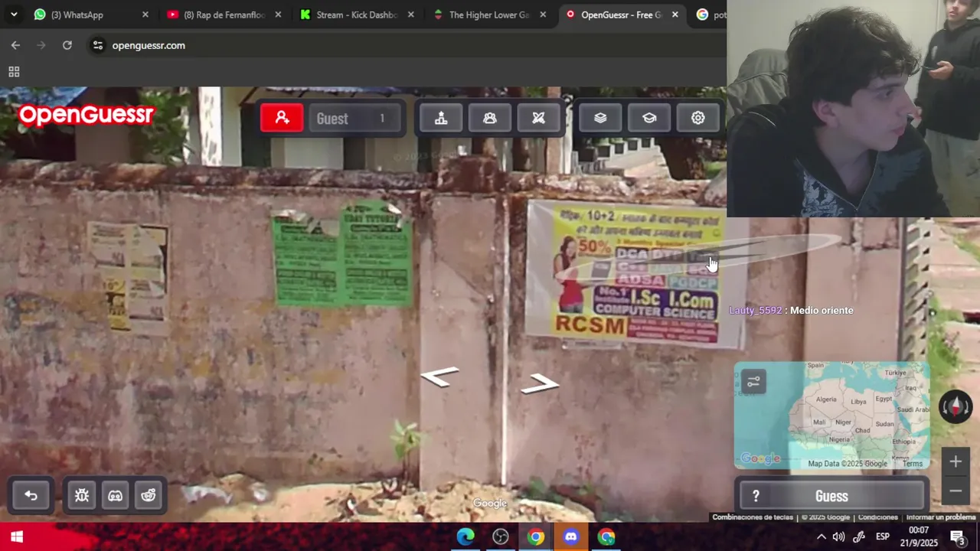This screenshot has height=551, width=980.
Task: Open the minimap settings slider icon
Action: click(753, 382)
